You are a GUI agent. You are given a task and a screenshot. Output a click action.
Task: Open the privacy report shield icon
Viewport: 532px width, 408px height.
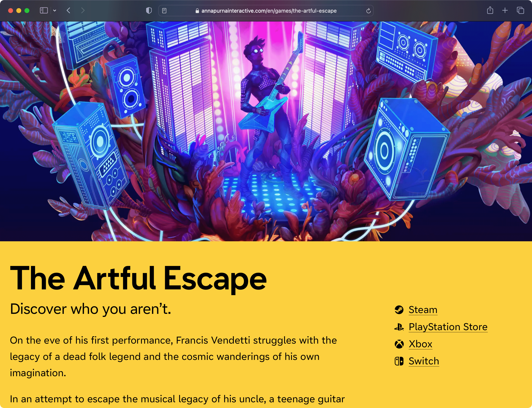(149, 10)
